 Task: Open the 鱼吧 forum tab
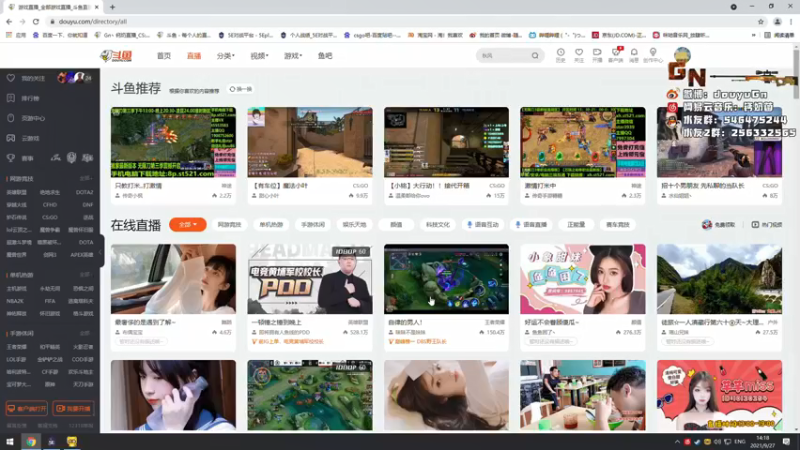pos(325,56)
